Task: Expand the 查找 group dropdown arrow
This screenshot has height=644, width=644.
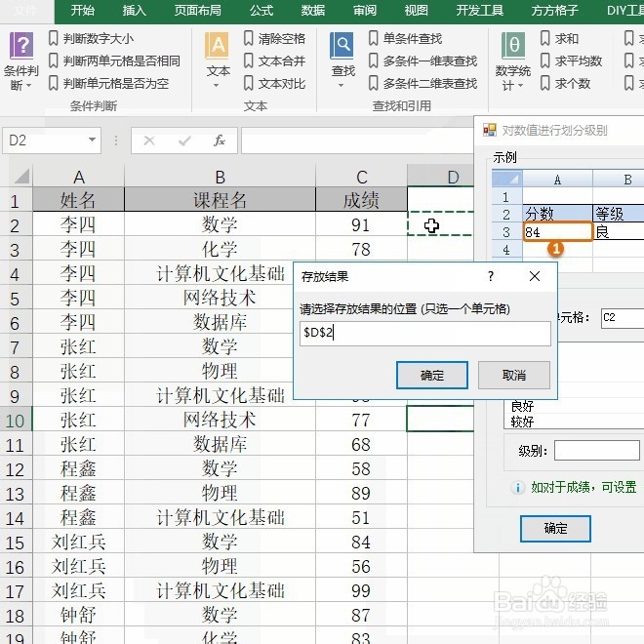Action: 342,86
